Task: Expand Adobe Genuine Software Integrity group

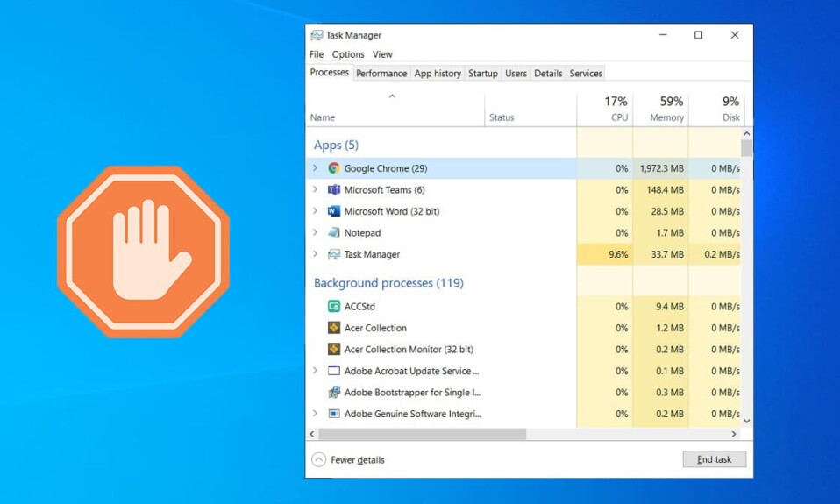Action: click(315, 414)
